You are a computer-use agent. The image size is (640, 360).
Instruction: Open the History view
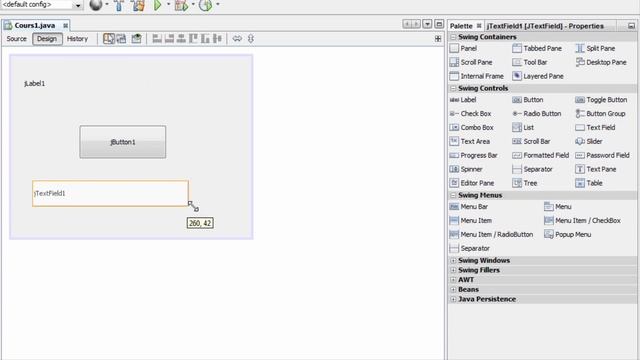coord(77,39)
